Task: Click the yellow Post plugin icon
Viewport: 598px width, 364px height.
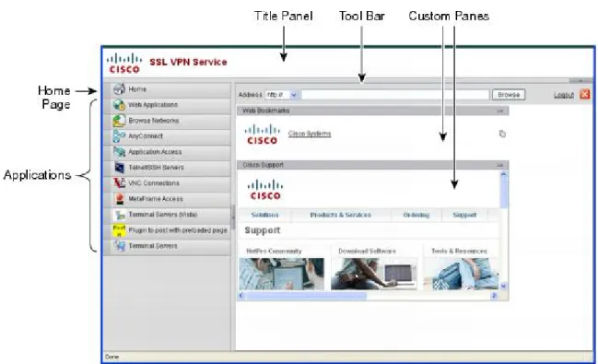Action: [x=119, y=230]
